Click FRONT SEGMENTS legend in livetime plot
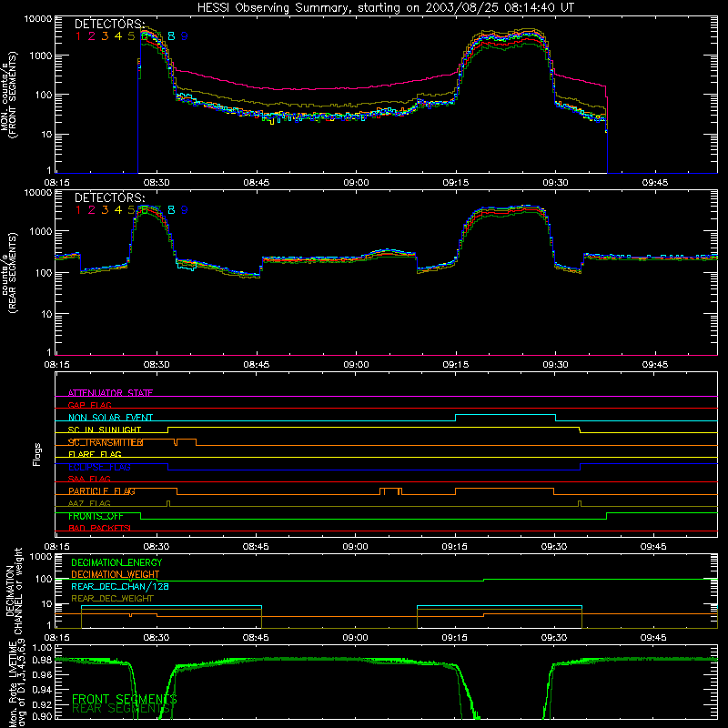 [x=125, y=699]
